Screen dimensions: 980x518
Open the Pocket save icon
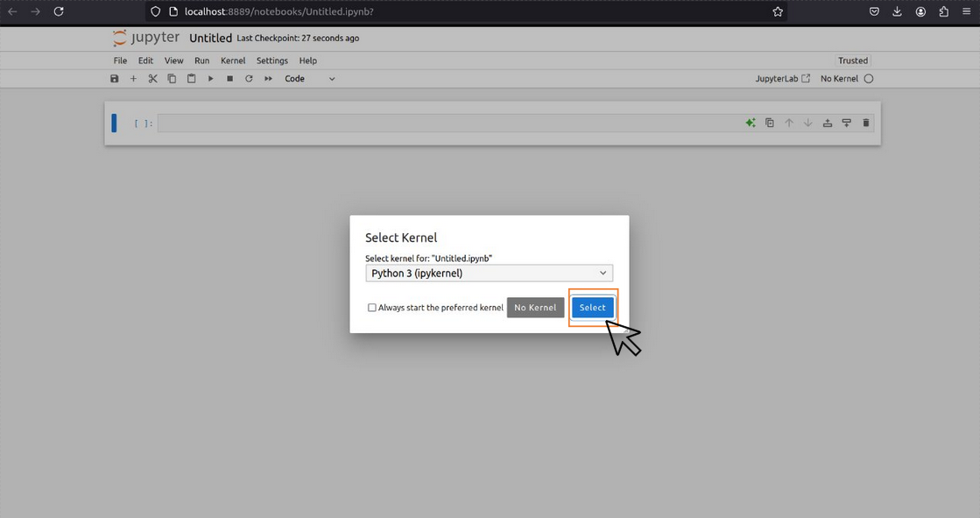[x=874, y=11]
